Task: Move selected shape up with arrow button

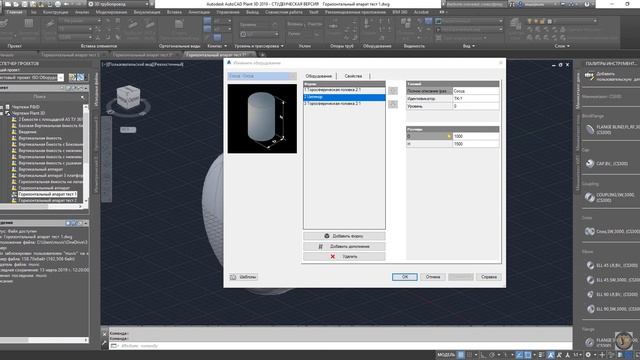Action: (393, 91)
